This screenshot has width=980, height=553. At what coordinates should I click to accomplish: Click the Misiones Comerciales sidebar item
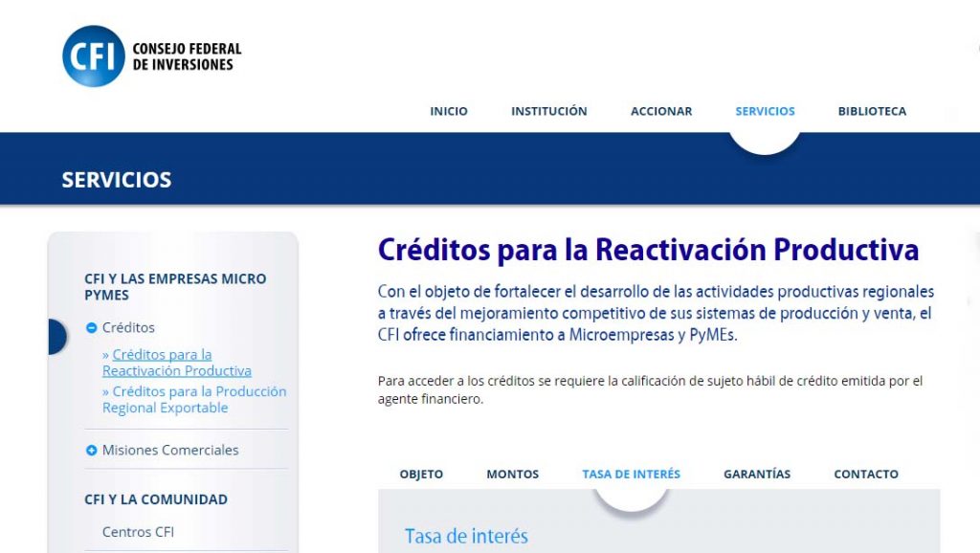coord(170,450)
